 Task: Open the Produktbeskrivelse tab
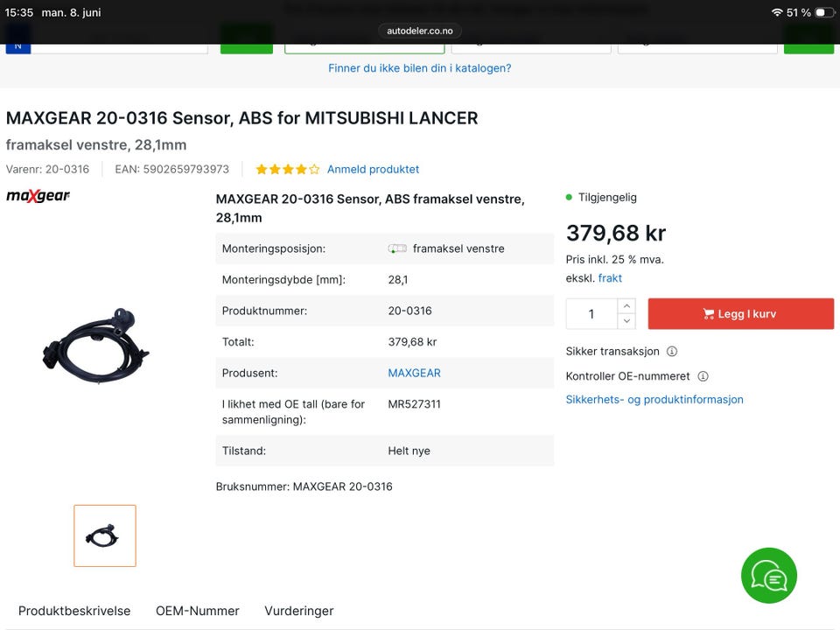[x=74, y=611]
